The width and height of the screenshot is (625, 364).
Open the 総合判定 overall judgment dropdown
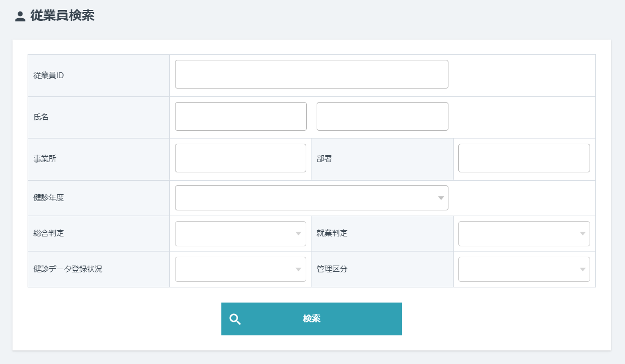tap(240, 233)
